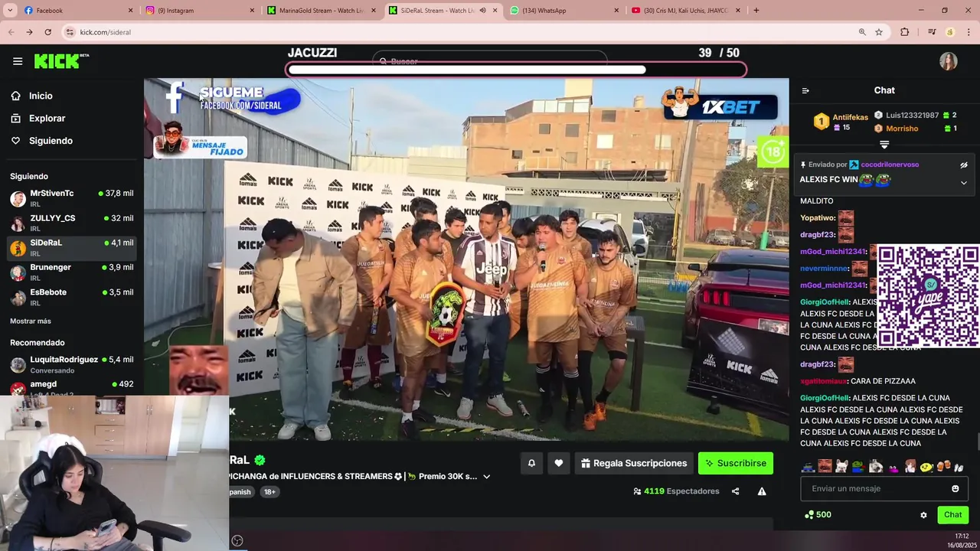The image size is (980, 551).
Task: Open the emoji picker in message box
Action: click(955, 488)
